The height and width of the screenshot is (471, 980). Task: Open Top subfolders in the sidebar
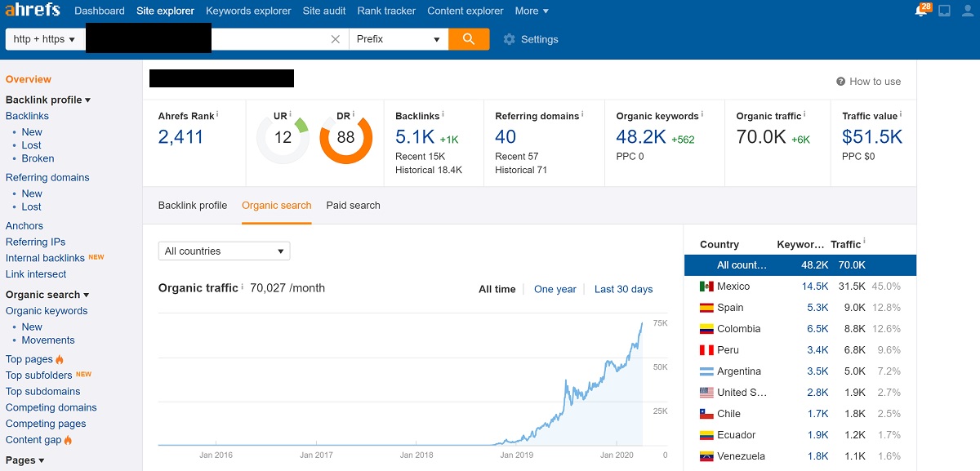[x=38, y=375]
